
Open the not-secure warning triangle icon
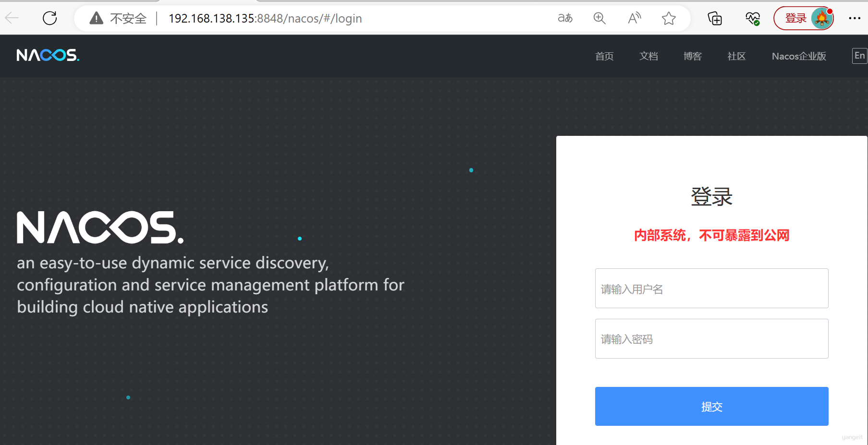click(97, 18)
